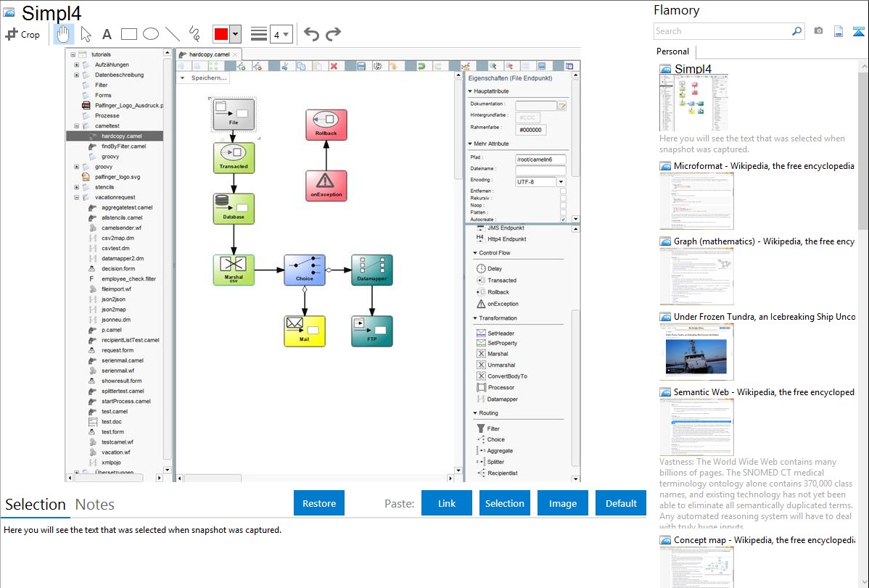869x588 pixels.
Task: Click the Restore button
Action: tap(319, 503)
